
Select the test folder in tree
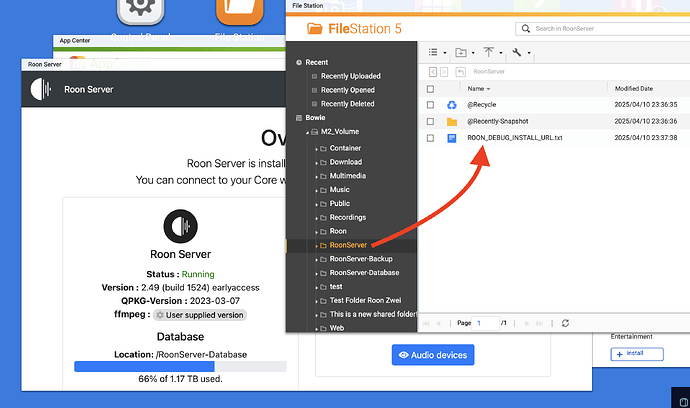coord(336,287)
